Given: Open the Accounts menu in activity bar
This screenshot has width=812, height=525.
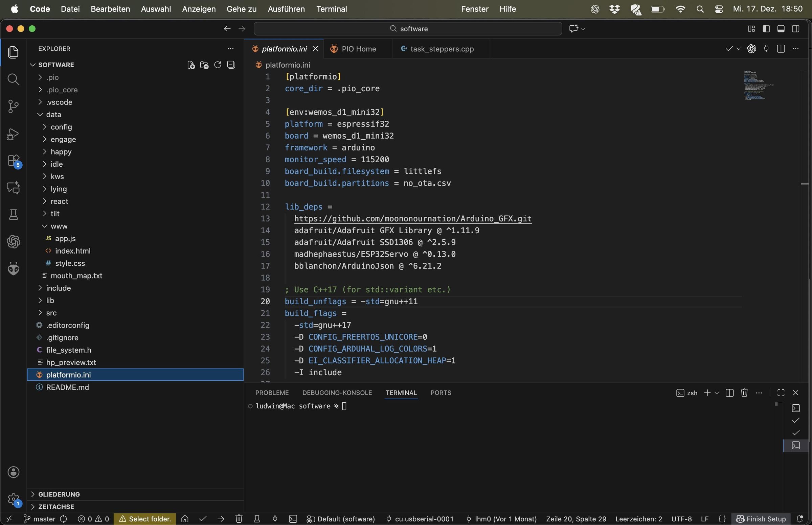Looking at the screenshot, I should pyautogui.click(x=13, y=472).
